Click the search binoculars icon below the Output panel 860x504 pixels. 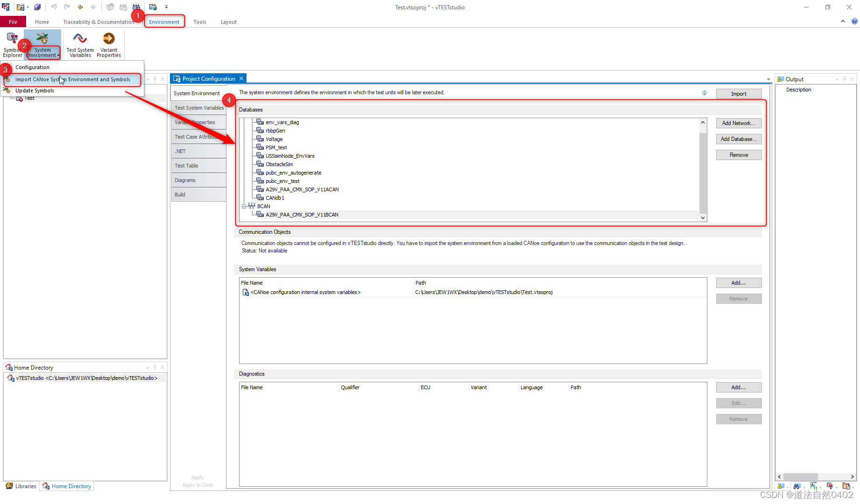(797, 486)
